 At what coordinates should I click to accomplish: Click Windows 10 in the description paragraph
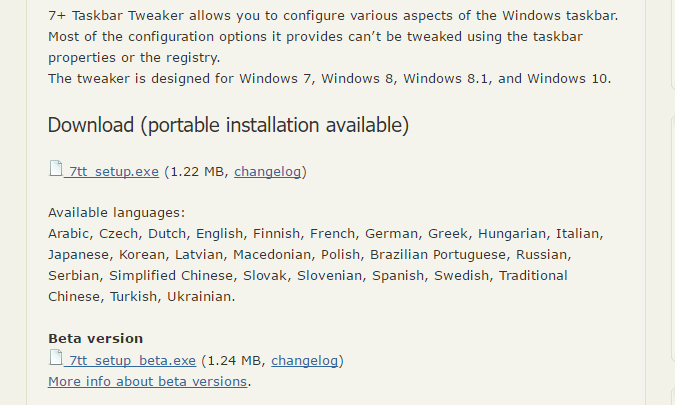pos(567,78)
